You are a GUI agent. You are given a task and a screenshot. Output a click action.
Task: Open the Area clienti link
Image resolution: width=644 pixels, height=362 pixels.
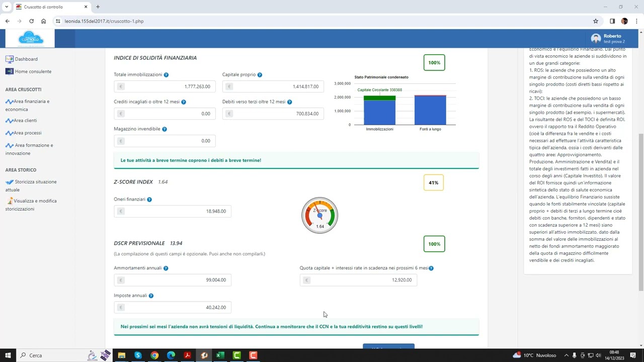click(25, 121)
